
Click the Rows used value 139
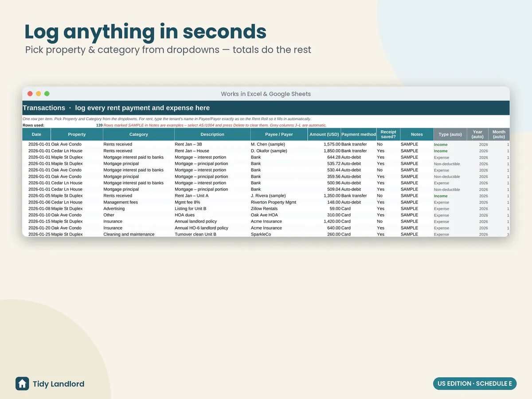coord(99,125)
